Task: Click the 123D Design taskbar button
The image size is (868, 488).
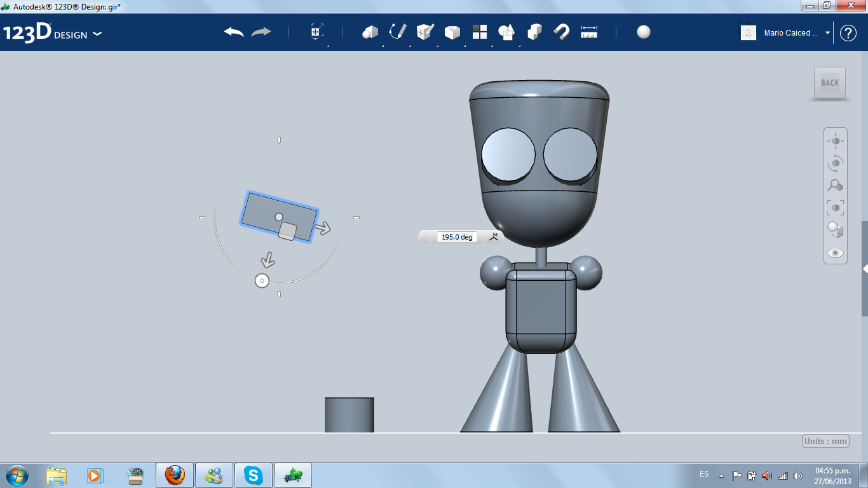Action: coord(293,475)
